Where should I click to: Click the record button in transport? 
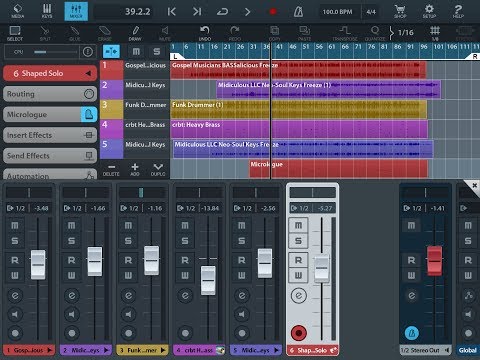[x=273, y=12]
